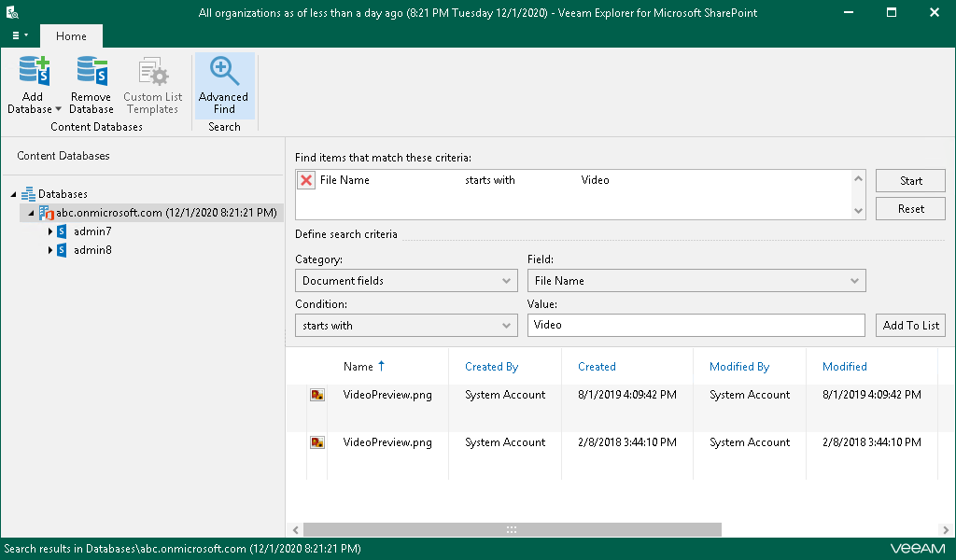Open the main application menu button
This screenshot has height=560, width=956.
tap(20, 35)
